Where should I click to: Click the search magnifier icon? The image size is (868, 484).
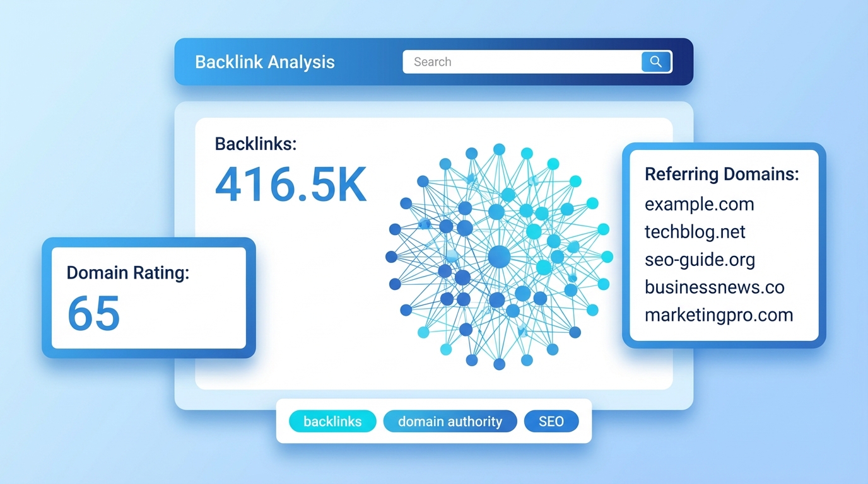coord(655,62)
